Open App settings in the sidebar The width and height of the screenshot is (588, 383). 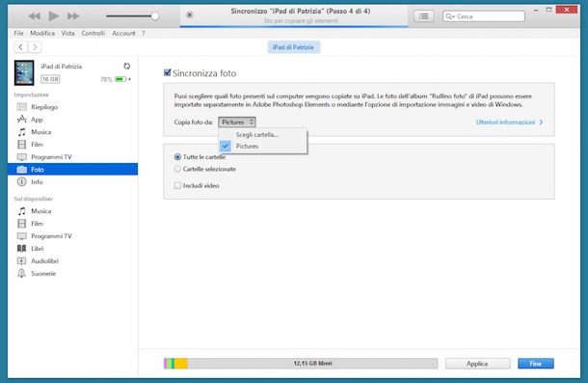pos(72,120)
